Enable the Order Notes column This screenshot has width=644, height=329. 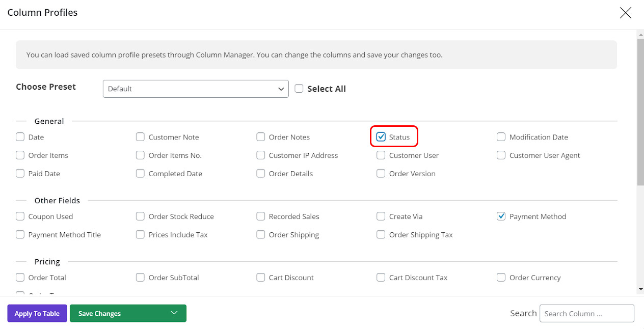tap(260, 137)
